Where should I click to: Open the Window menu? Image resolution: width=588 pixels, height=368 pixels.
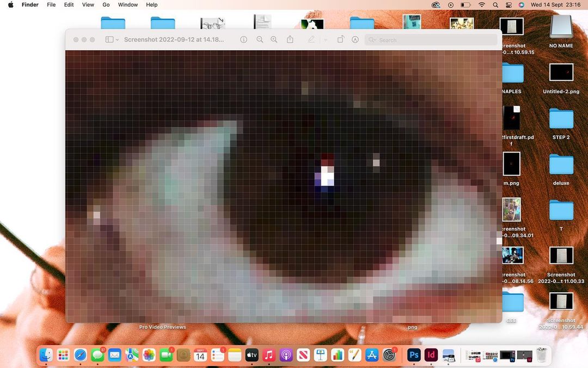pyautogui.click(x=128, y=5)
